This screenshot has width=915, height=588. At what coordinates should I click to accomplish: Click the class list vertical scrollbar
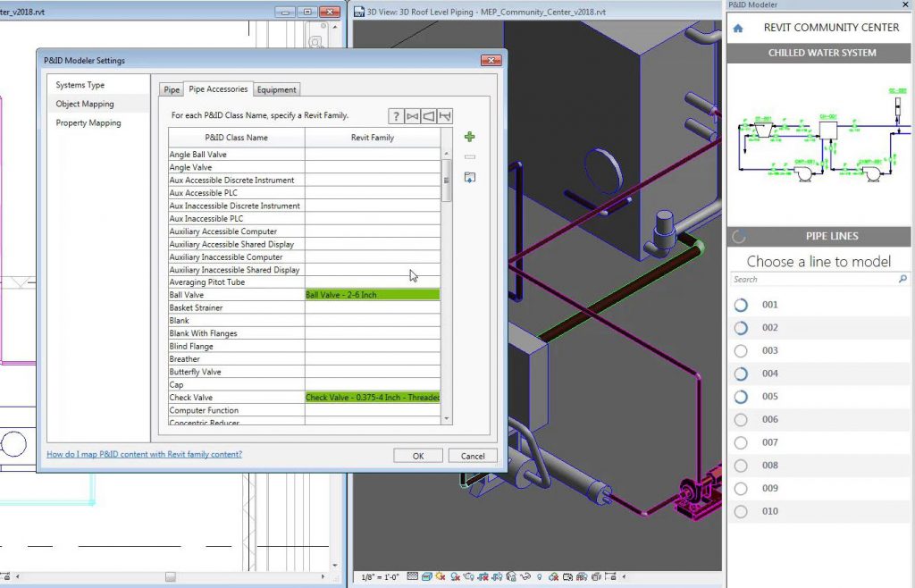tap(447, 179)
